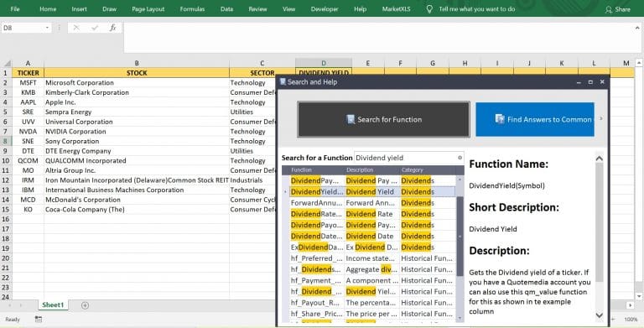
Task: Open the File menu
Action: 15,9
